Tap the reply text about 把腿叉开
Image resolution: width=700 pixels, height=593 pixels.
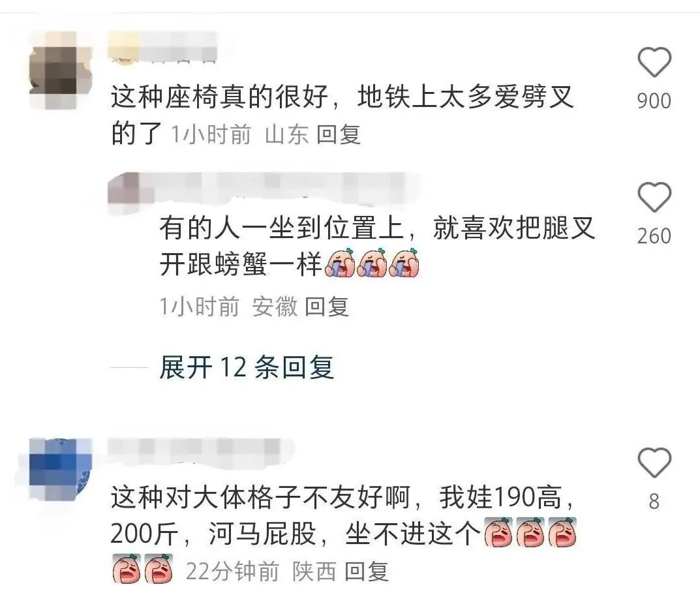[x=377, y=246]
